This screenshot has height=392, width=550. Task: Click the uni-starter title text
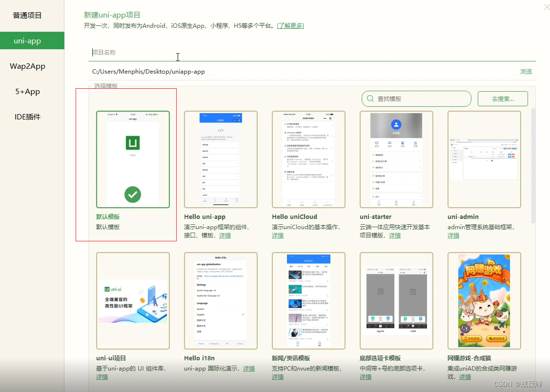pyautogui.click(x=376, y=217)
